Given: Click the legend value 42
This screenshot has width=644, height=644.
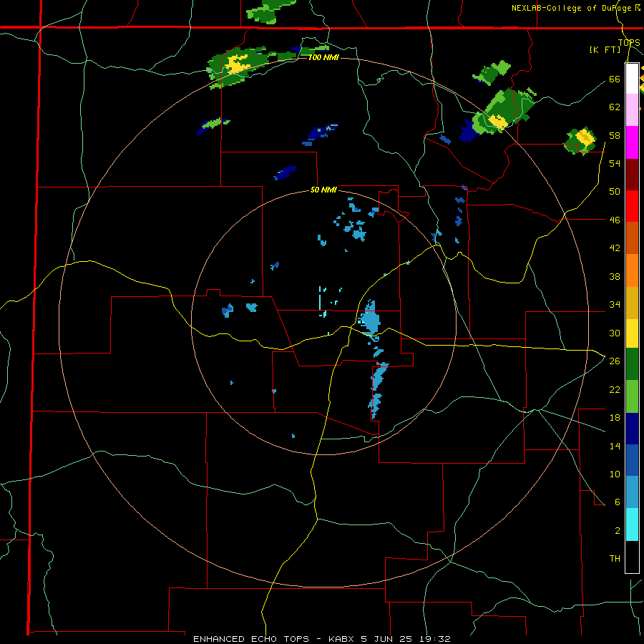Looking at the screenshot, I should coord(615,248).
